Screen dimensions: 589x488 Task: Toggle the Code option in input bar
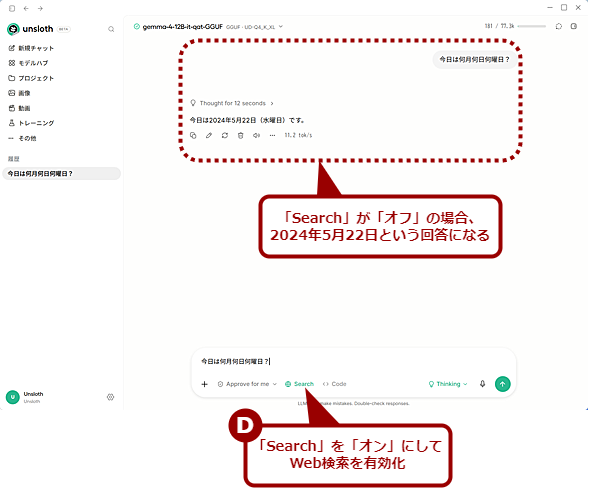pos(335,384)
